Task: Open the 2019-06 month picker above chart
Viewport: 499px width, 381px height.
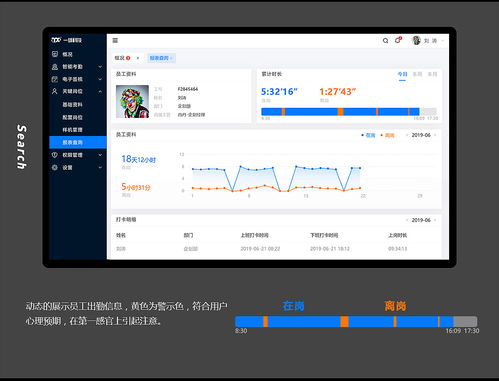Action: [421, 135]
